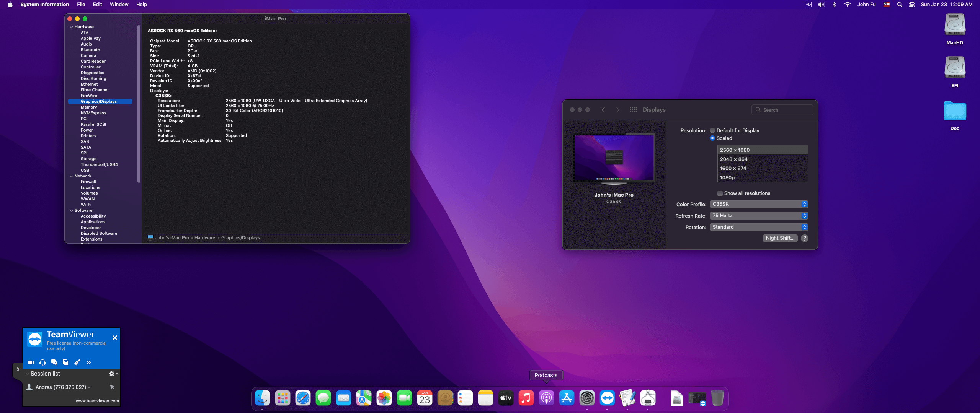
Task: Go back in the Displays preferences window
Action: 603,110
